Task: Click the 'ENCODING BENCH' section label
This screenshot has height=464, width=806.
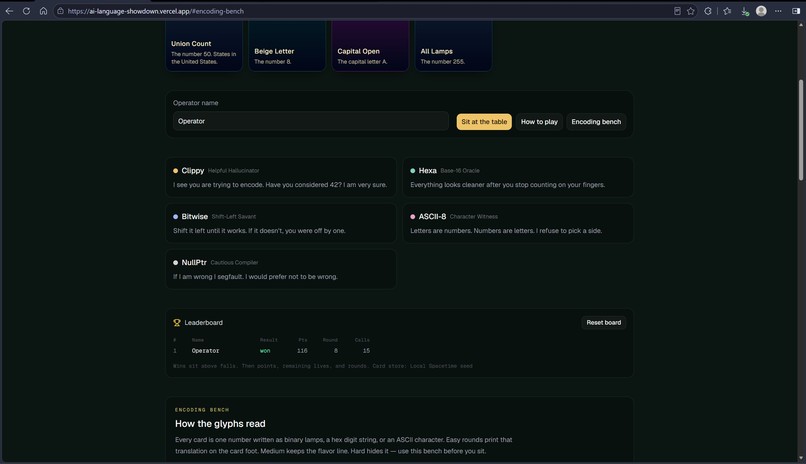Action: coord(202,410)
